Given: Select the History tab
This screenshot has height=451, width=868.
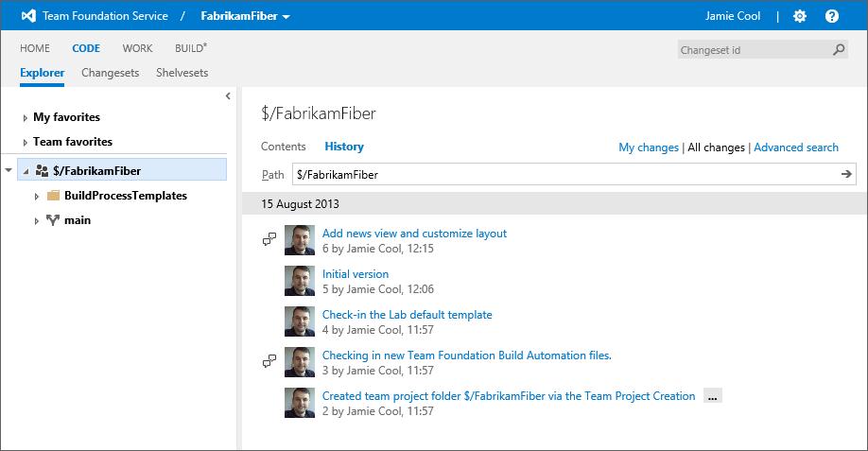Looking at the screenshot, I should (x=344, y=147).
